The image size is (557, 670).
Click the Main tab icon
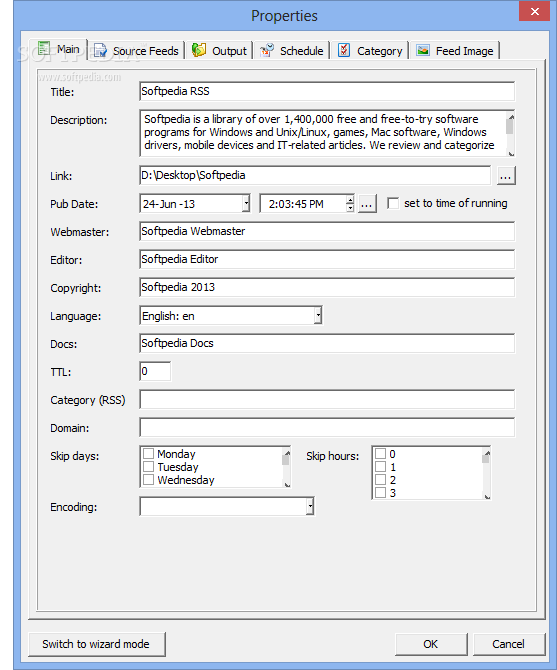point(44,48)
